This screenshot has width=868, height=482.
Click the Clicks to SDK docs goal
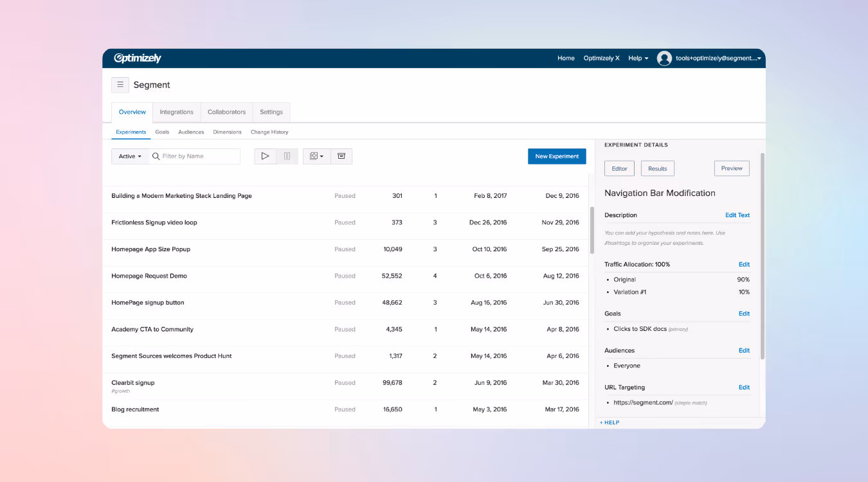coord(640,329)
